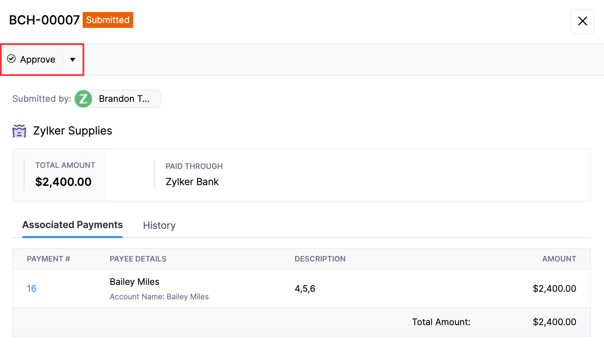Click the Zylker Bank paid-through value
Screen dimensions: 604x364
[192, 182]
